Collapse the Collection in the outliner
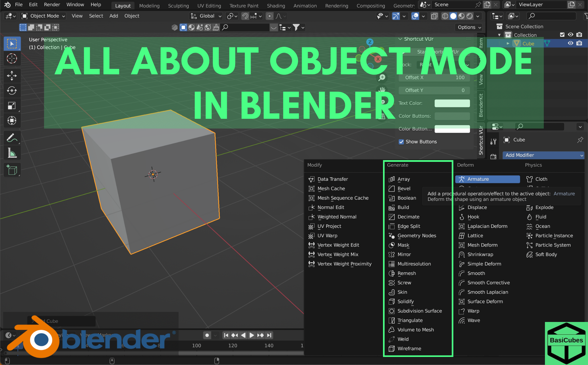Viewport: 588px width, 365px height. point(500,34)
